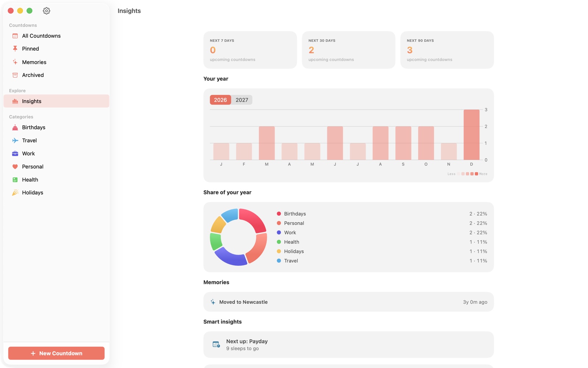Select the 2026 year tab

coord(220,100)
